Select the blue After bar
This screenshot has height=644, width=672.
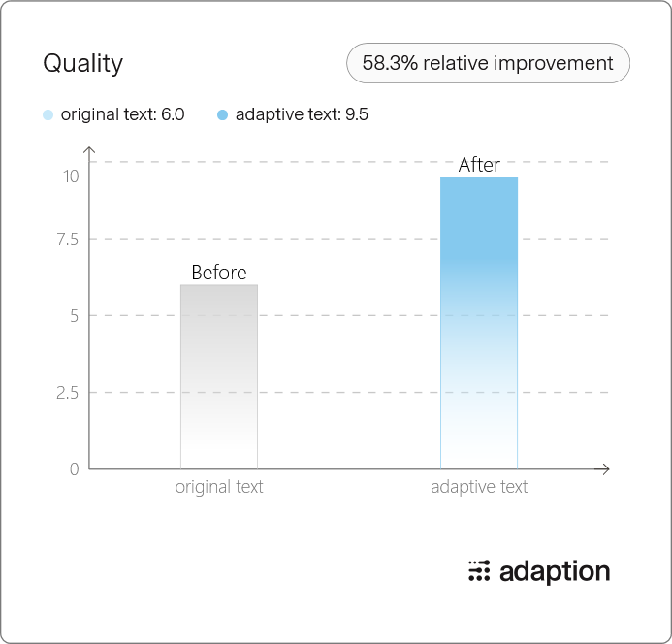[x=479, y=323]
